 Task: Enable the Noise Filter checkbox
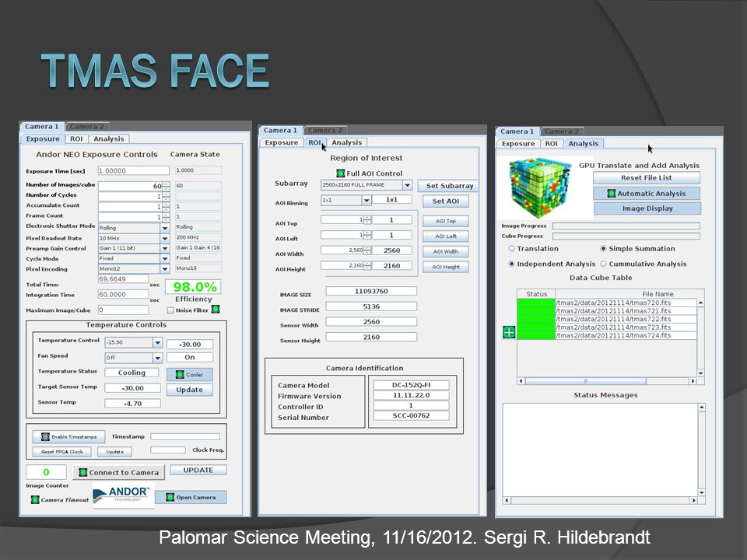[170, 310]
